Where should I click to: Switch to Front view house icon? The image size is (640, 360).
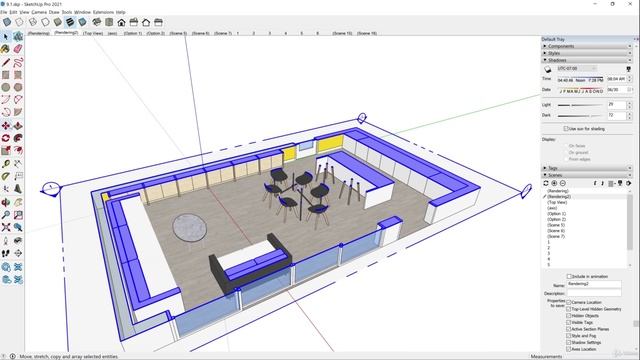121,22
